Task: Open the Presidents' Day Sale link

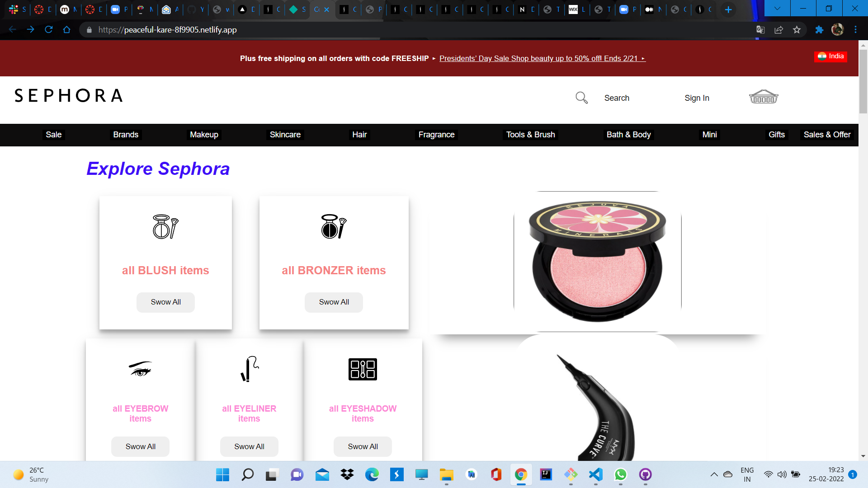Action: point(542,58)
